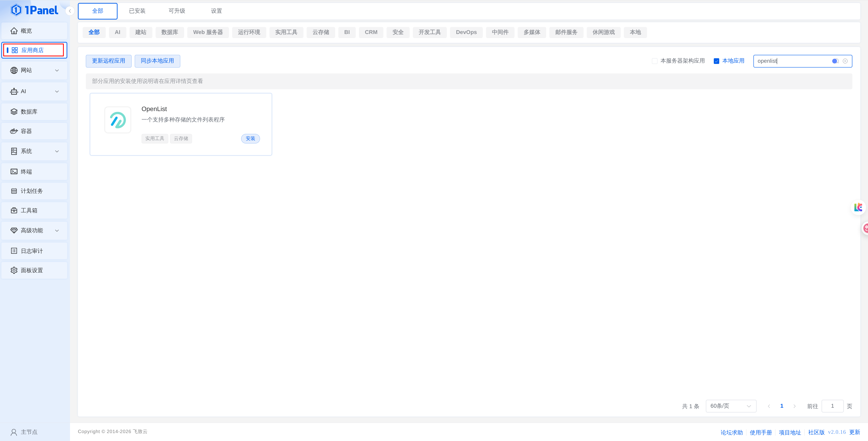Click the 面板设置 gear icon
Viewport: 868px width, 441px height.
pyautogui.click(x=14, y=270)
